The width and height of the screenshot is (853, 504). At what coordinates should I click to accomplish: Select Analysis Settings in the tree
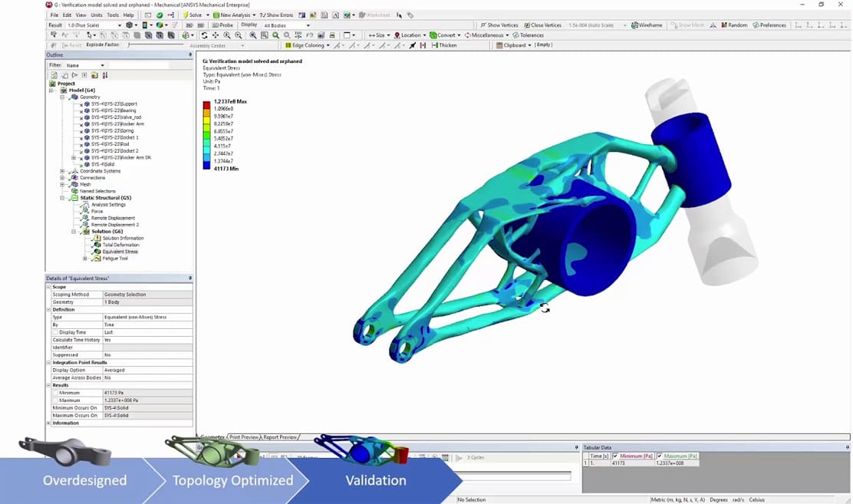point(108,205)
